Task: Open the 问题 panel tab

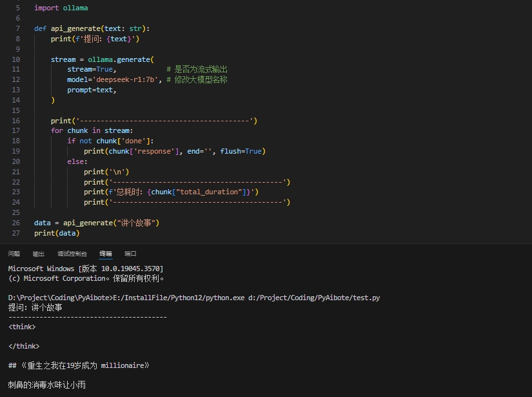Action: pos(14,254)
